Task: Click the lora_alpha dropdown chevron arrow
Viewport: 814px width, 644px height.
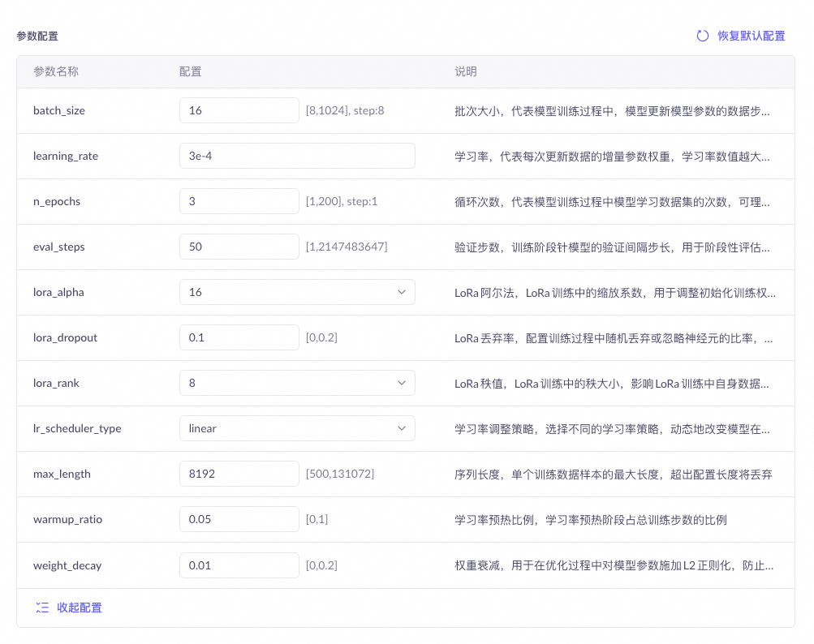Action: [x=401, y=292]
